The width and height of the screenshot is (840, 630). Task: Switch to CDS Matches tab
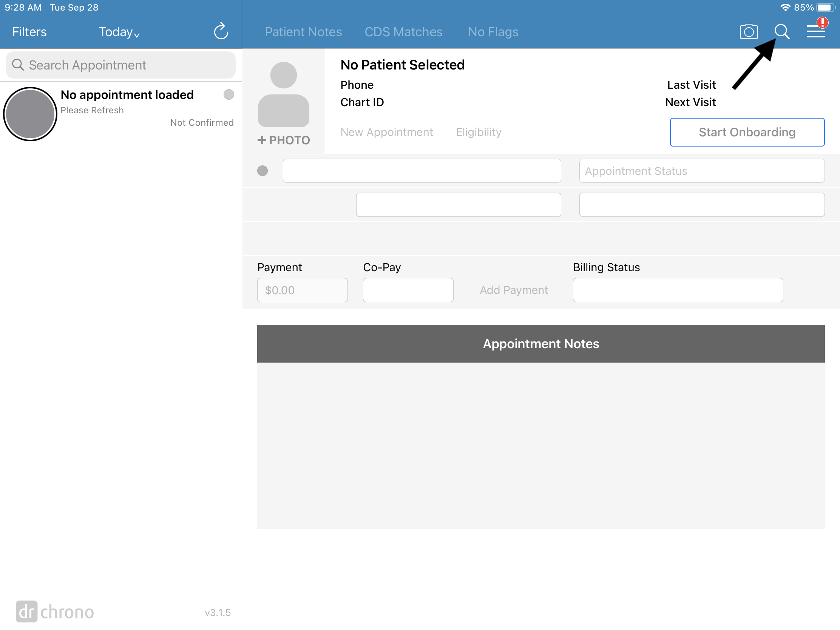(x=403, y=32)
